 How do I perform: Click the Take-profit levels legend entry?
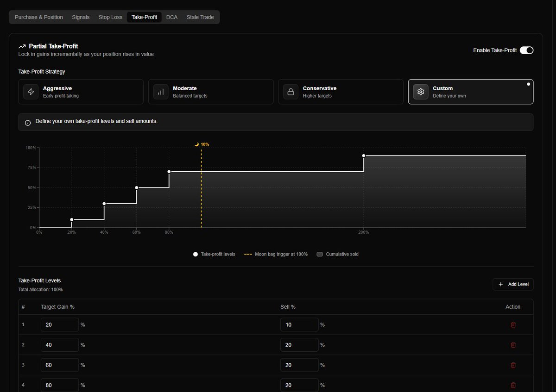(x=214, y=254)
